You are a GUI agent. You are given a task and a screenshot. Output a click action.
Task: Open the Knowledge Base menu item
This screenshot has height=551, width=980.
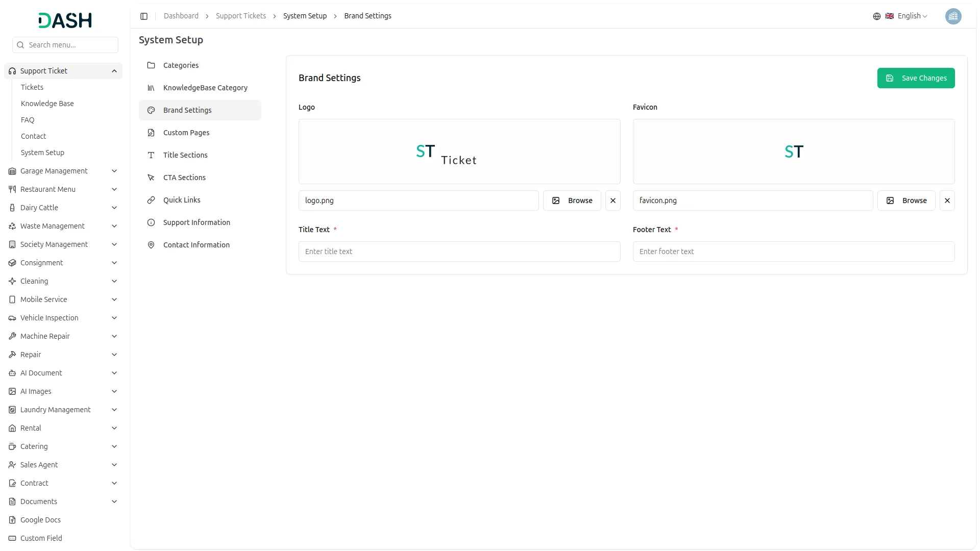tap(47, 104)
